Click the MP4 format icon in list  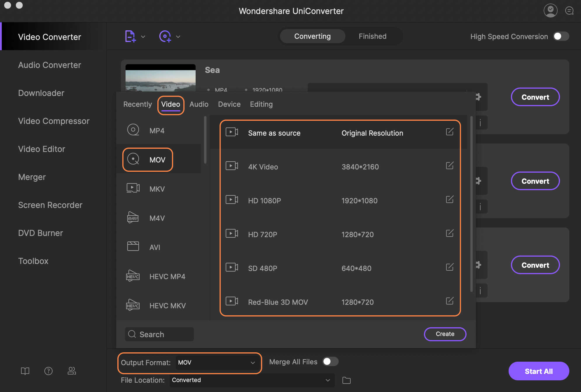(133, 130)
